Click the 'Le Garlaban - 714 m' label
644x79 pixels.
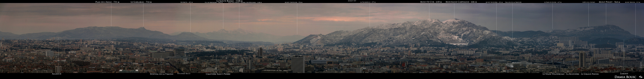click(141, 2)
